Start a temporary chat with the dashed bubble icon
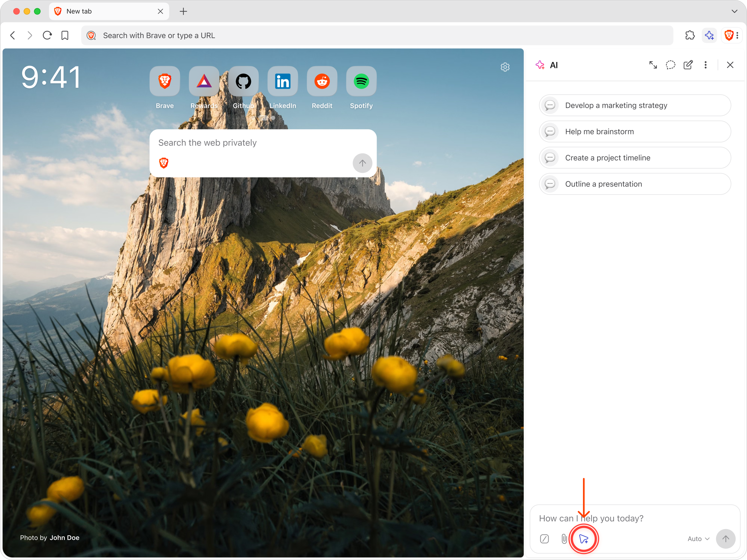Screen dimensions: 747x560 pyautogui.click(x=670, y=65)
